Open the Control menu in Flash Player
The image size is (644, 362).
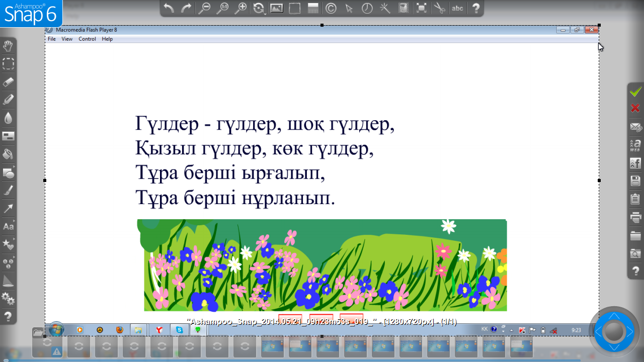pos(87,39)
